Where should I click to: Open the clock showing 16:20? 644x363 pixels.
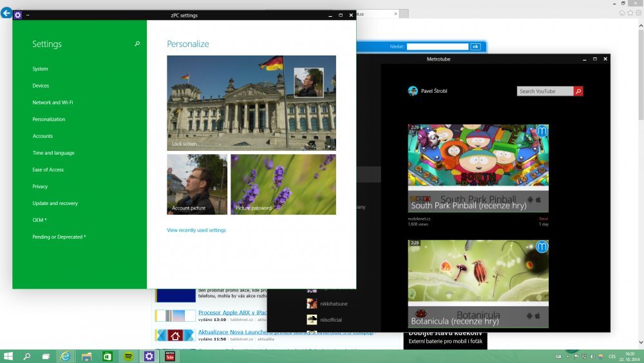tap(630, 357)
